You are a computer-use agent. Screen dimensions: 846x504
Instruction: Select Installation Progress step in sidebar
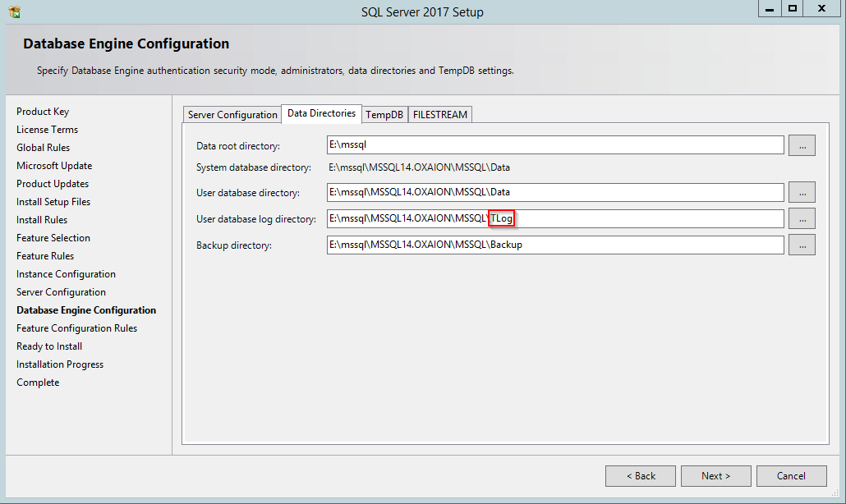point(60,364)
